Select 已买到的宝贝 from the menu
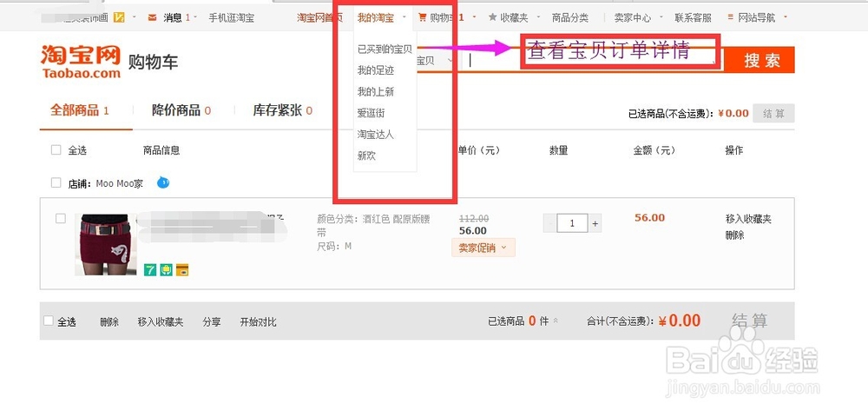The image size is (868, 417). (x=385, y=50)
